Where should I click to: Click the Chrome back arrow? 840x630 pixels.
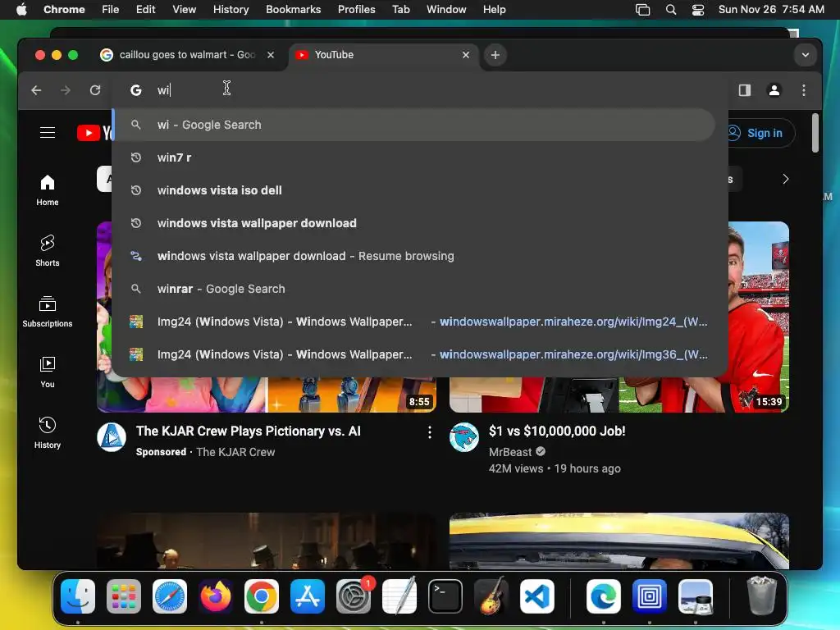(36, 90)
